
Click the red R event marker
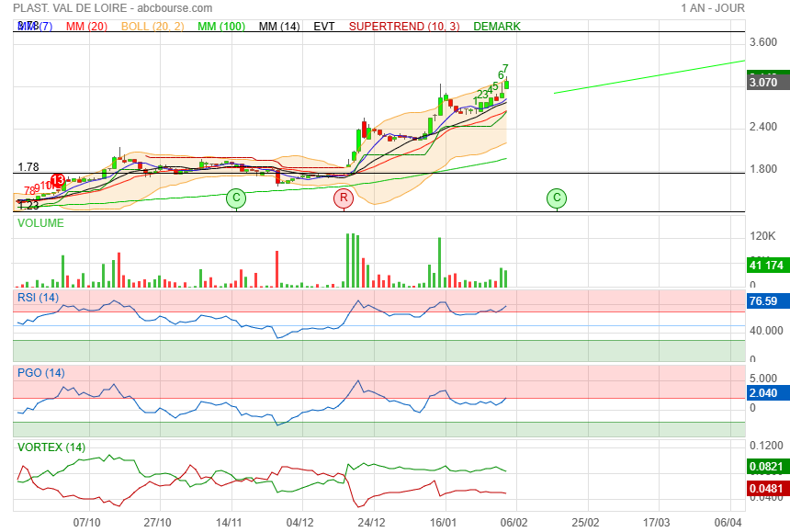click(344, 198)
